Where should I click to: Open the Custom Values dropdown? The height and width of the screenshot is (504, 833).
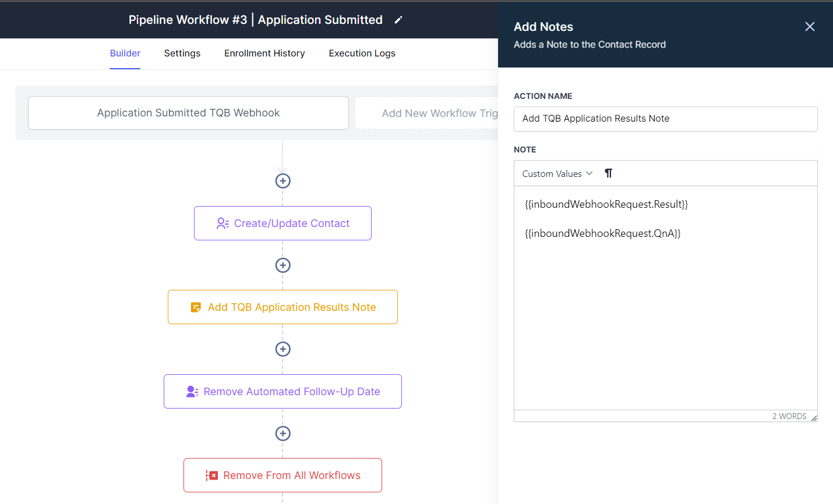click(556, 173)
